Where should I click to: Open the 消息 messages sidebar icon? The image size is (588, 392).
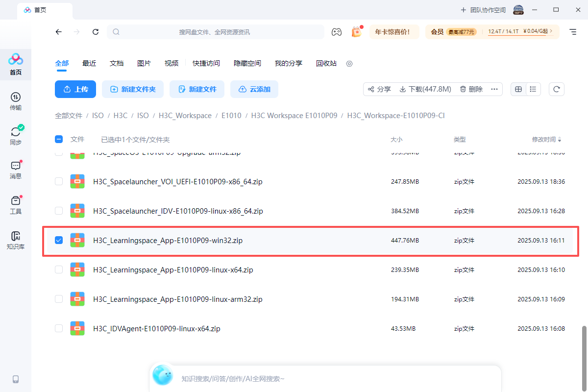click(x=16, y=170)
